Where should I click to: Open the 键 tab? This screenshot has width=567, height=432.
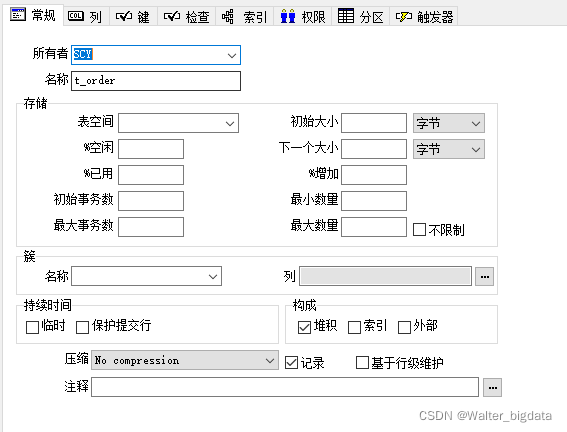point(133,17)
